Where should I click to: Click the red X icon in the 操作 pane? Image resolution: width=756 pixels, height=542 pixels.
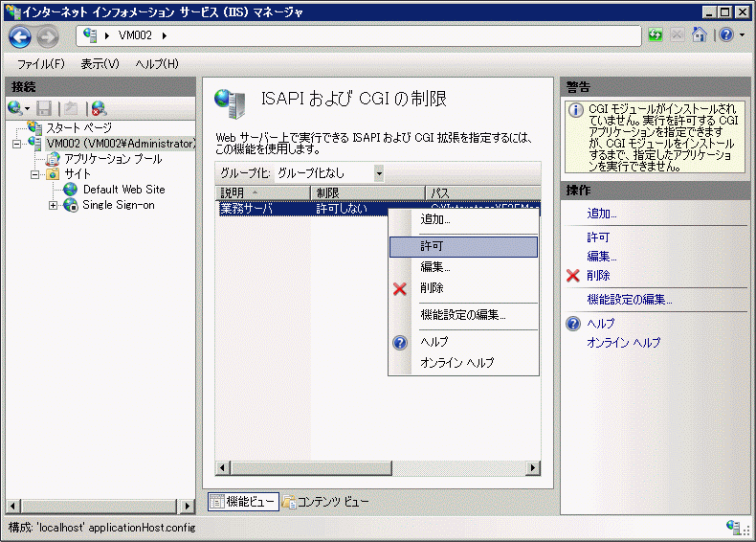pos(573,276)
